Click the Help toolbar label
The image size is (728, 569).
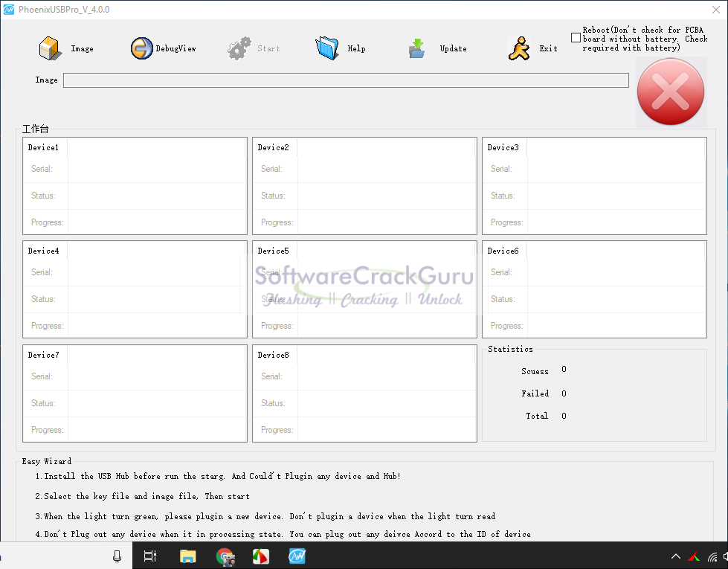tap(357, 49)
